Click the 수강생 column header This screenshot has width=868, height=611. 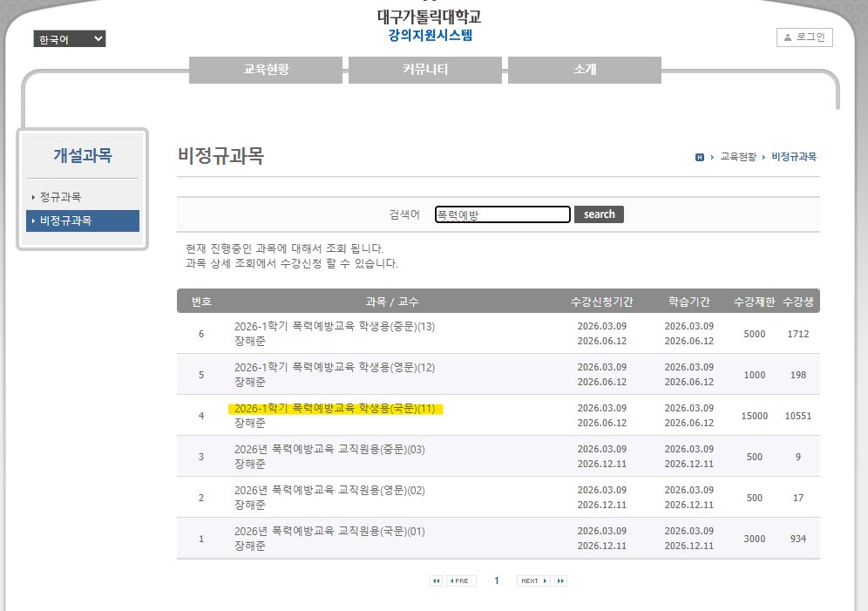797,302
